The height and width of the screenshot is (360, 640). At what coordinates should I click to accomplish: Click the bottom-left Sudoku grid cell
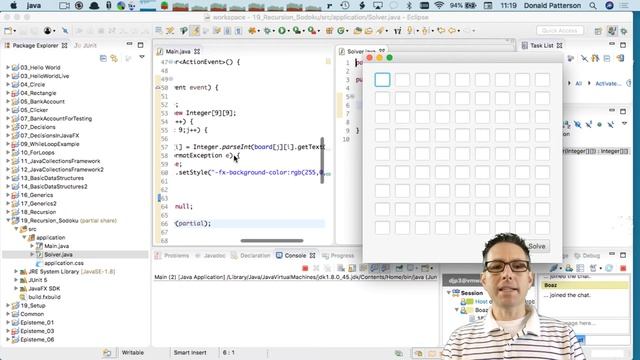(x=382, y=227)
